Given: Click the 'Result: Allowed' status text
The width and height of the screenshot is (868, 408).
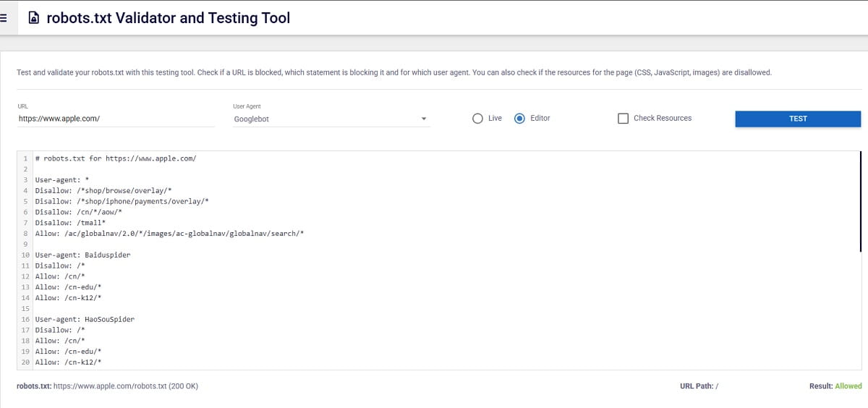Looking at the screenshot, I should (835, 386).
